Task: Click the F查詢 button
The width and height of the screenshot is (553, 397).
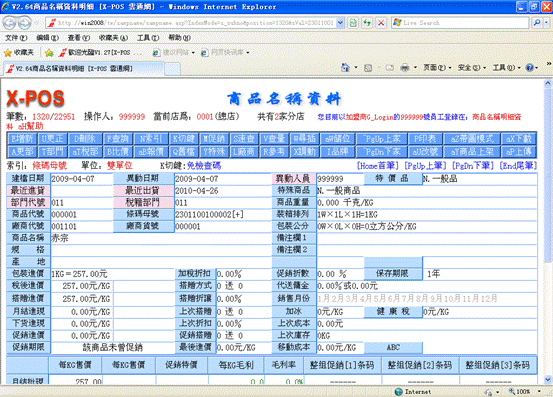Action: pos(117,139)
